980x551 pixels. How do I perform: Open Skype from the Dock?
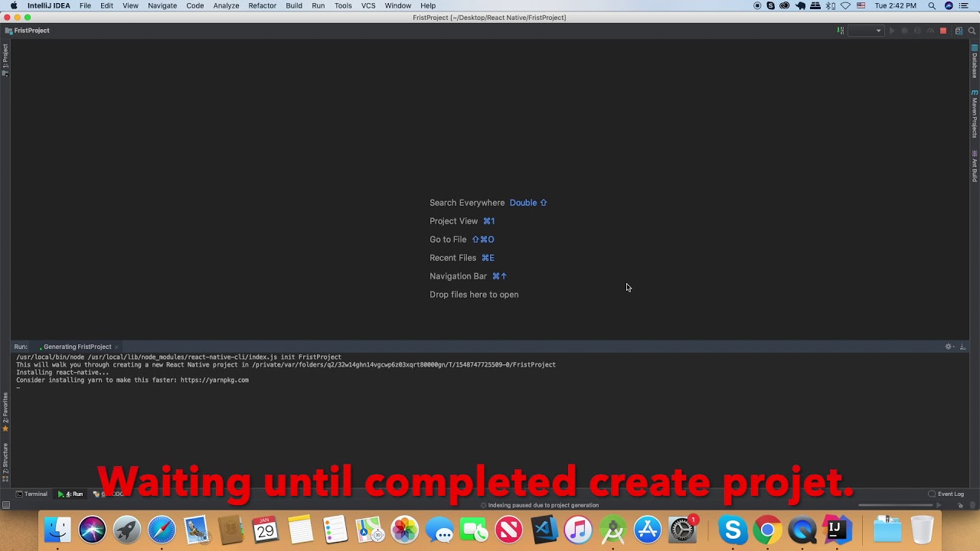pos(733,530)
